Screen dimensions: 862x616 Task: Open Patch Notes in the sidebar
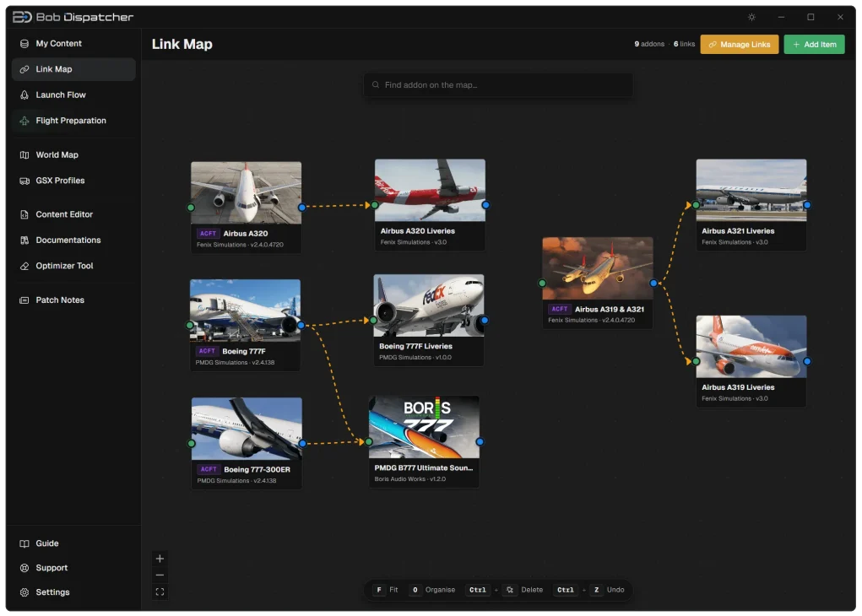(73, 300)
